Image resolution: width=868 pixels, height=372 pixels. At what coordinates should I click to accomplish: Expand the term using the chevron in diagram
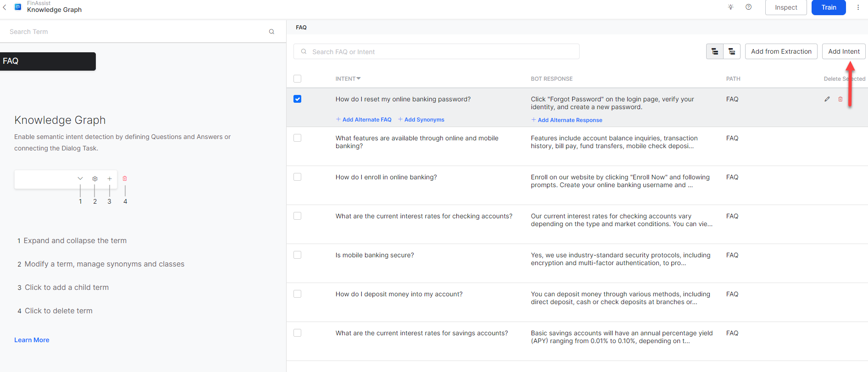80,178
